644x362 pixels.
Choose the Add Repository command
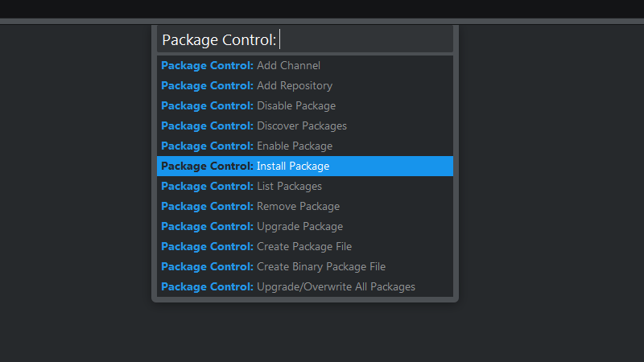[x=304, y=86]
